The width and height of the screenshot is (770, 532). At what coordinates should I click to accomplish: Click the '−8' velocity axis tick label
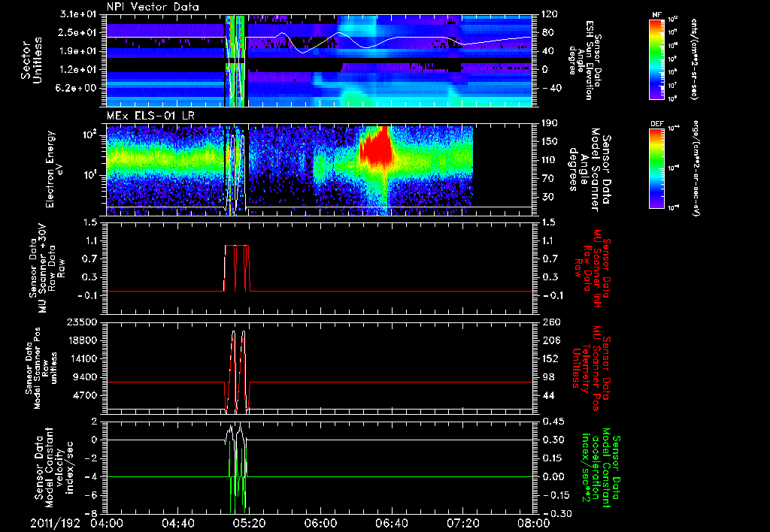pos(91,513)
